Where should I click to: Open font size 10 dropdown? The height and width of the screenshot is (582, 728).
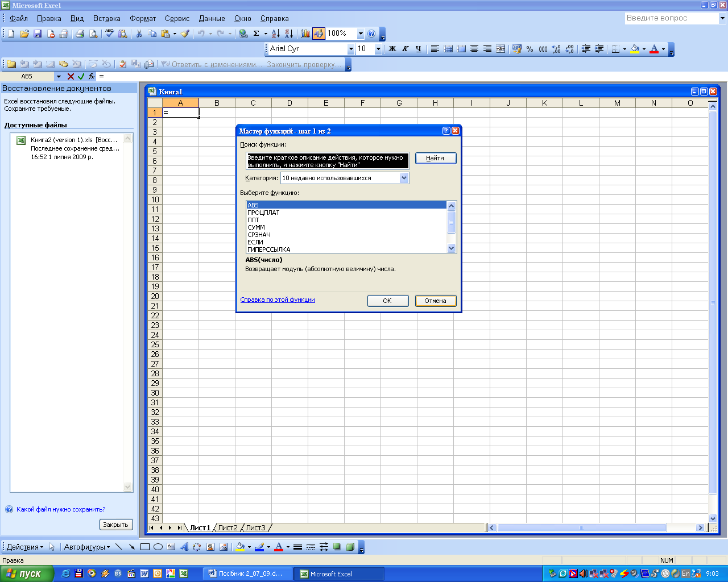coord(378,49)
